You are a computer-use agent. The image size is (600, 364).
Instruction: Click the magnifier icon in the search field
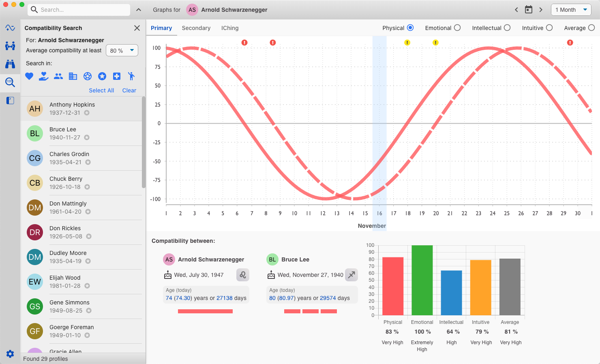pyautogui.click(x=34, y=10)
